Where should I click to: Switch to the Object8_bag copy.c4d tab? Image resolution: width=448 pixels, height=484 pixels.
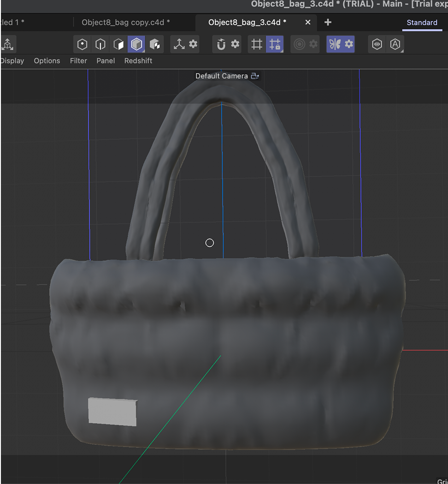pos(126,22)
